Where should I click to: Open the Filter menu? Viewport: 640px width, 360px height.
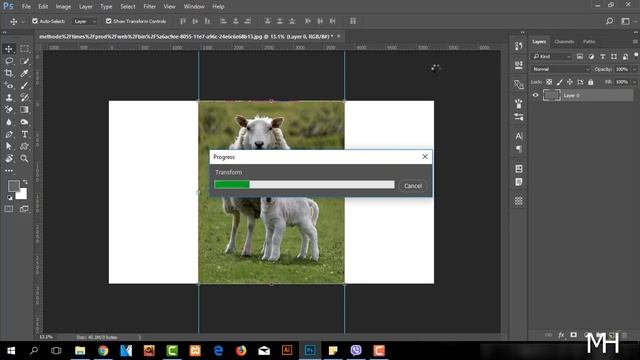click(x=149, y=7)
